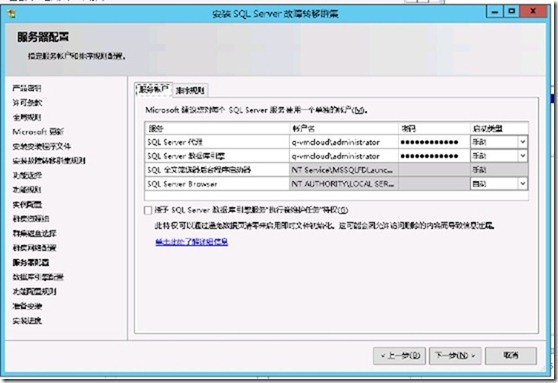
Task: Click the 下一步 (Next) button
Action: [x=455, y=356]
